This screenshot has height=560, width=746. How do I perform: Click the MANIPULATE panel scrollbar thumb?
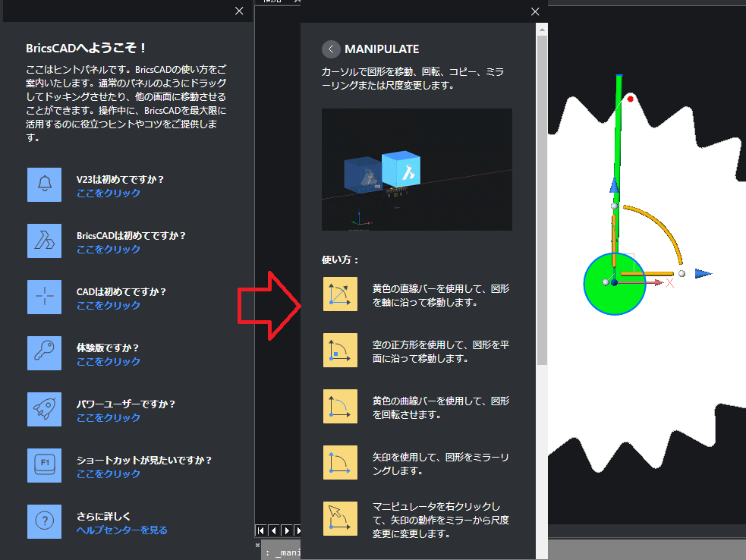[x=542, y=200]
